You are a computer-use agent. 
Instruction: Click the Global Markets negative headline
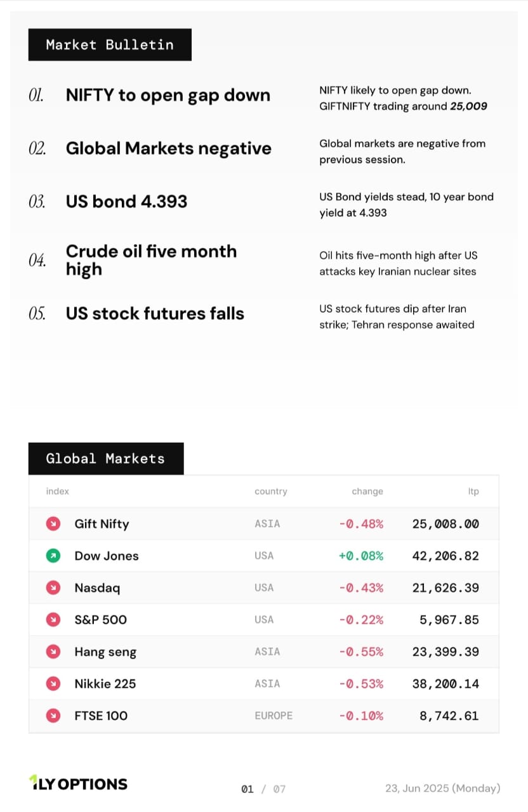pos(168,148)
